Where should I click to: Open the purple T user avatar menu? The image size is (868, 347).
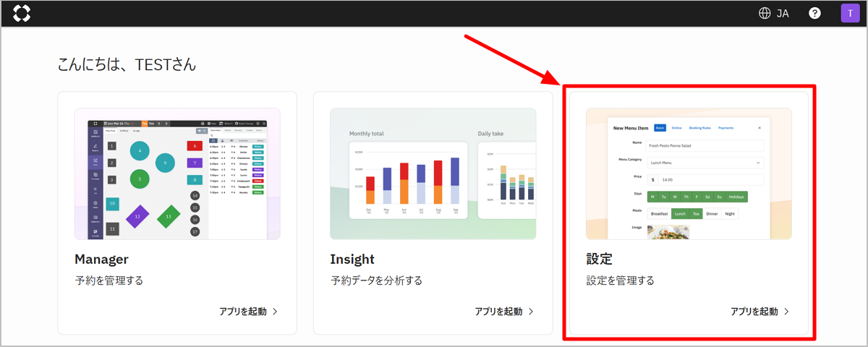tap(850, 13)
